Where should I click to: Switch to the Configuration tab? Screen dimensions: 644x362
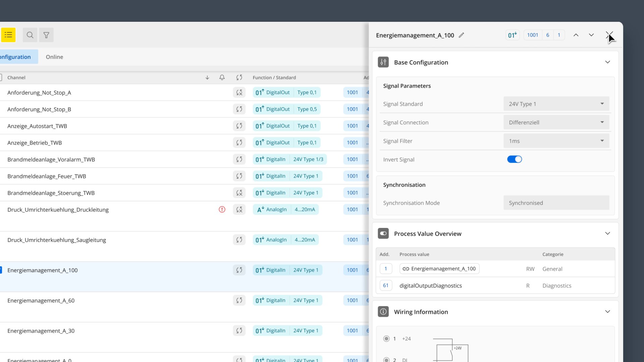pos(16,57)
